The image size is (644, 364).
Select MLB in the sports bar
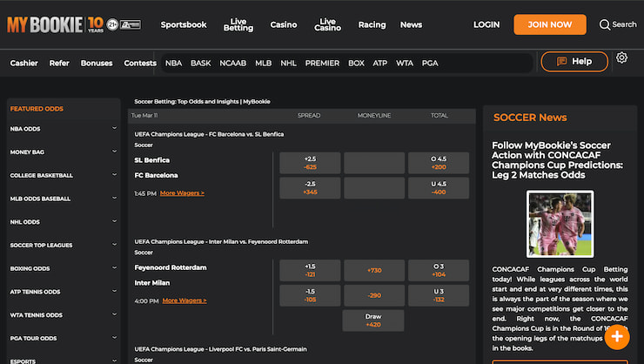point(264,64)
